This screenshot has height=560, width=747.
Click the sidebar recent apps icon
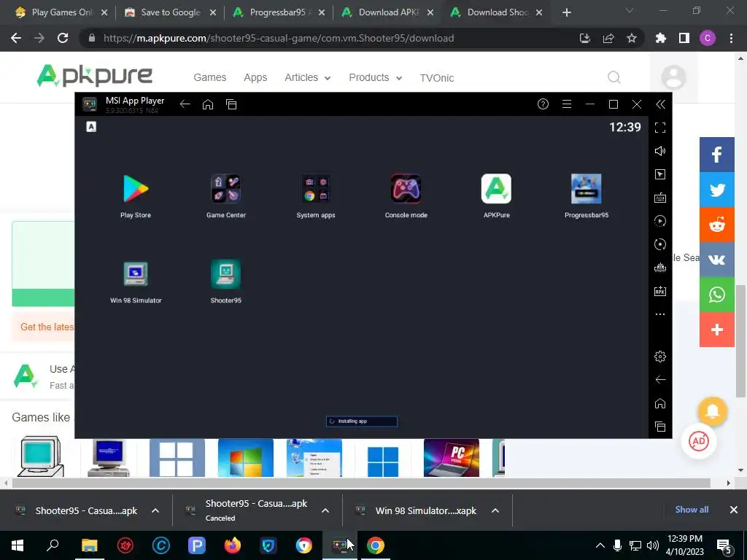point(659,427)
